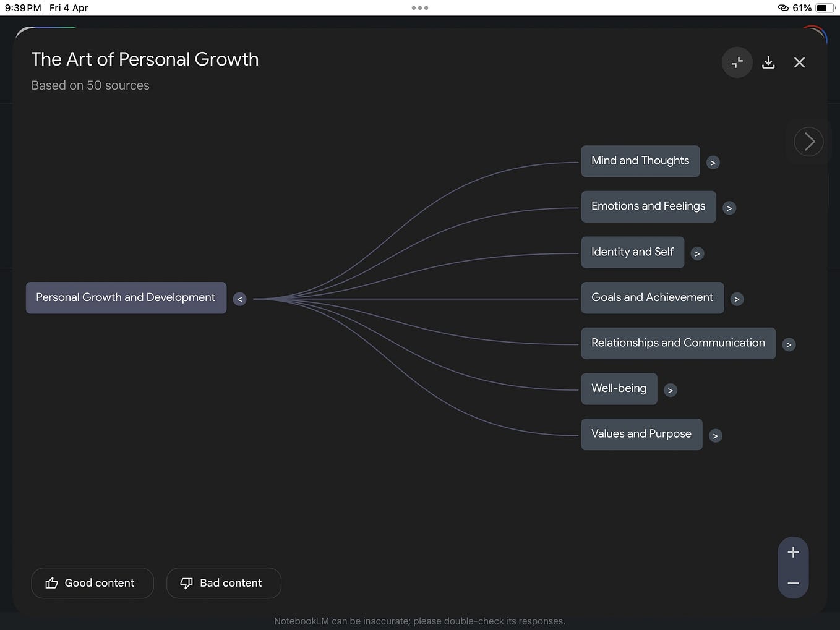
Task: Expand the Emotions and Feelings branch
Action: pyautogui.click(x=729, y=208)
